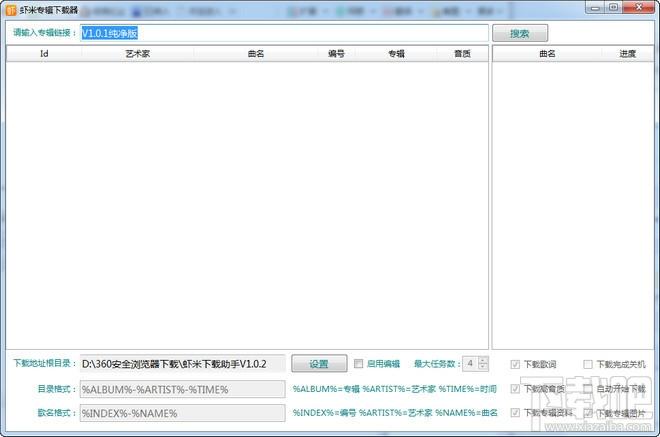Toggle the 下载高音质 checkbox
This screenshot has height=437, width=660.
click(515, 389)
